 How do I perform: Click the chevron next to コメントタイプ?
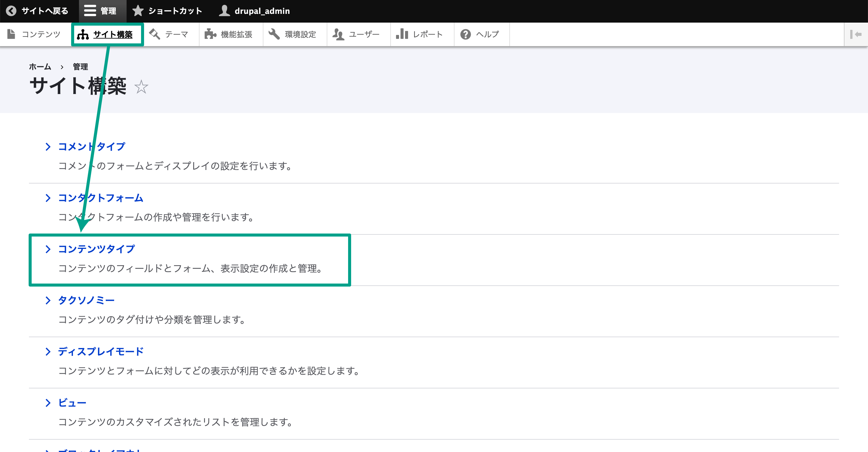pos(48,146)
